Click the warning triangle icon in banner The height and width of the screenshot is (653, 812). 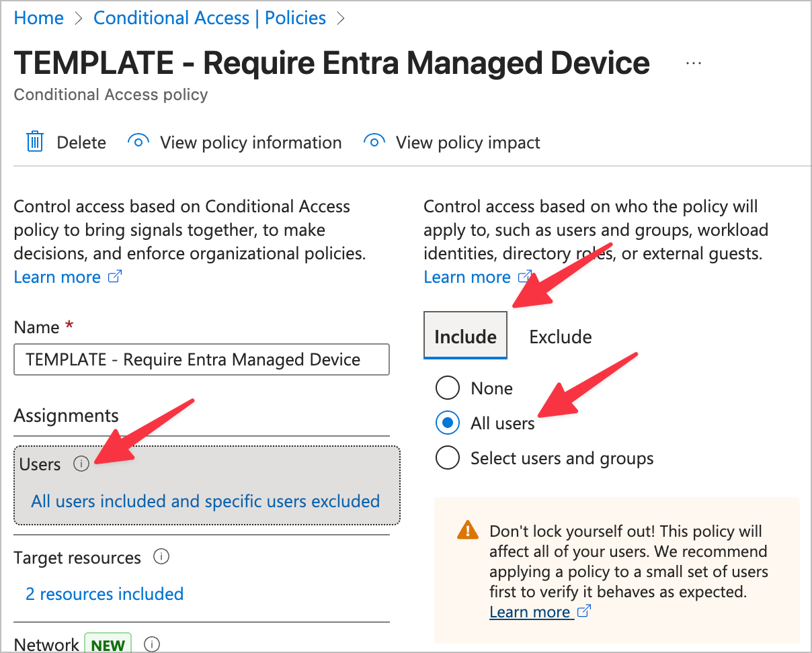coord(467,532)
